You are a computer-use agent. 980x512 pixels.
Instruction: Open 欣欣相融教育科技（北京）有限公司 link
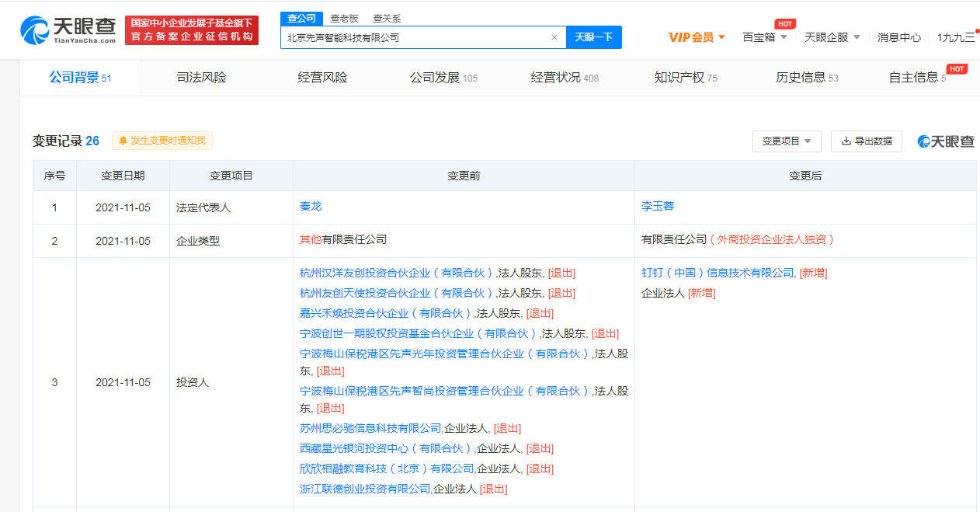387,468
